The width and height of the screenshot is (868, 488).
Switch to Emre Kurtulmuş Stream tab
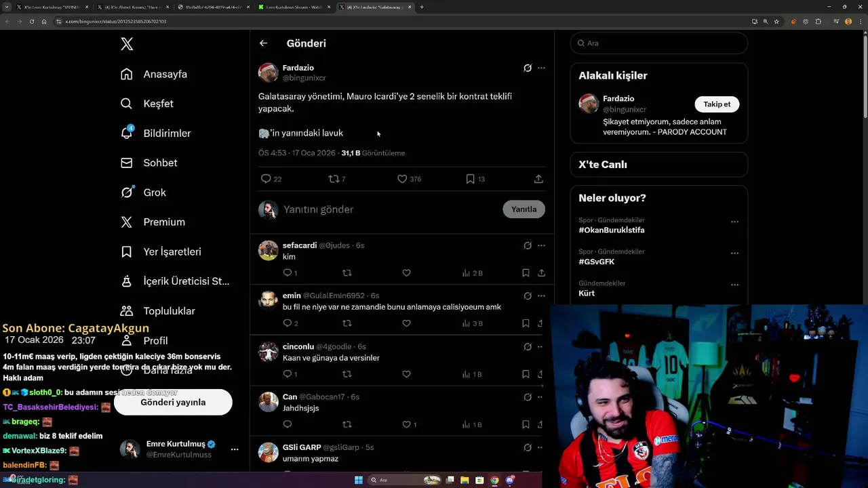[294, 7]
